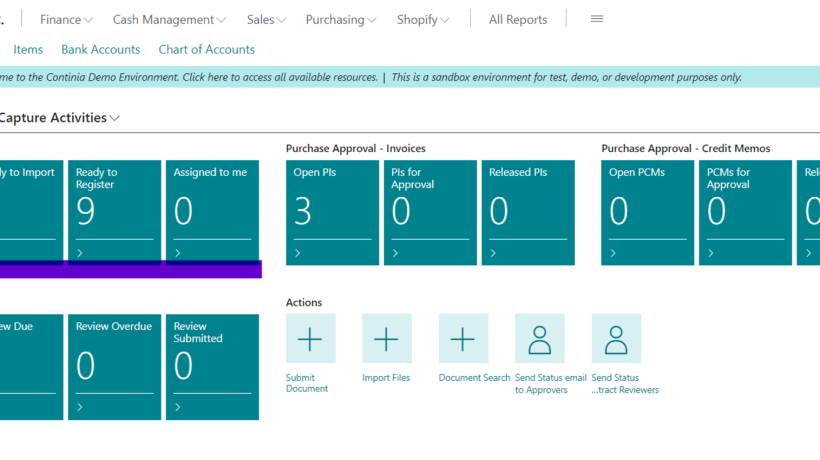Open the hamburger more-menu icon
This screenshot has height=460, width=820.
(x=597, y=19)
